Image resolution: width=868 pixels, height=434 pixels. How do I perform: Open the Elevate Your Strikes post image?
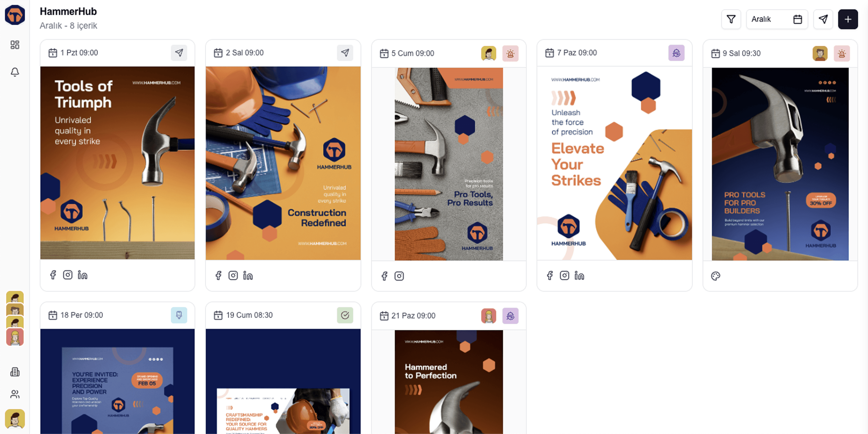coord(614,163)
